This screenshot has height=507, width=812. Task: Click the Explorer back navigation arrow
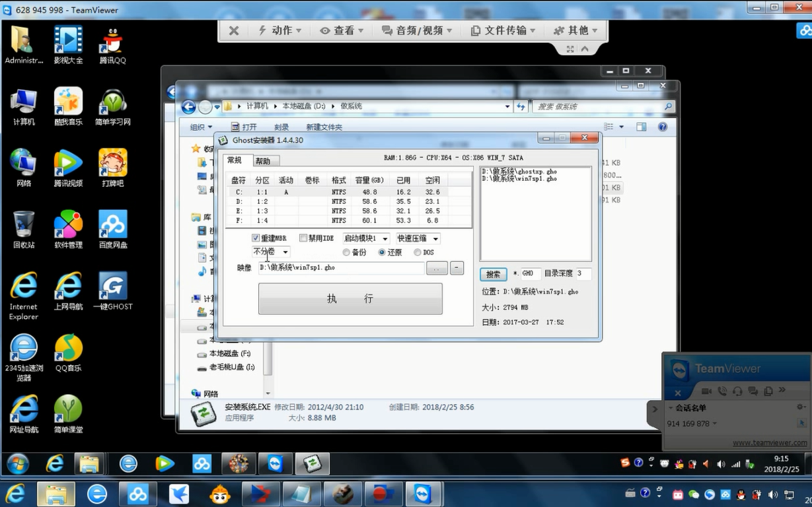(x=188, y=107)
